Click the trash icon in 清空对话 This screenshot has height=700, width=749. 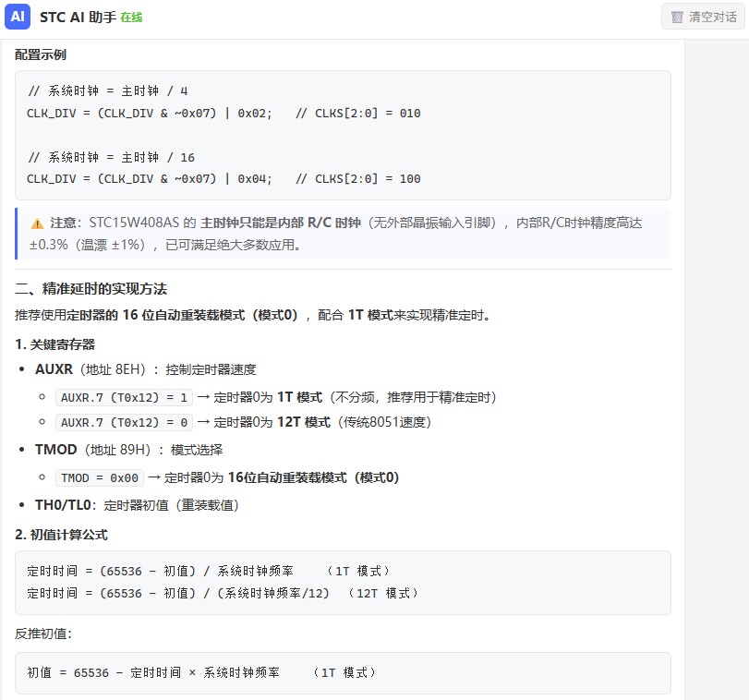677,18
